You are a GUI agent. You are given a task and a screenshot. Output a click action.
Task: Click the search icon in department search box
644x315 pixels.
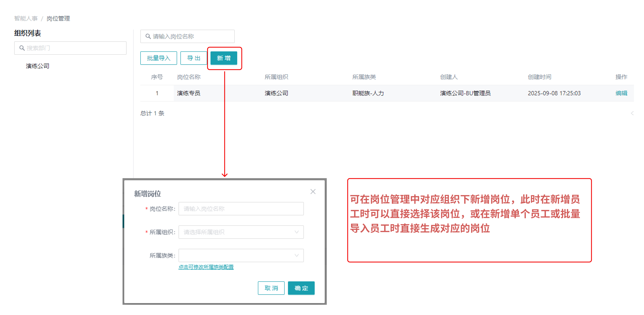pos(22,48)
